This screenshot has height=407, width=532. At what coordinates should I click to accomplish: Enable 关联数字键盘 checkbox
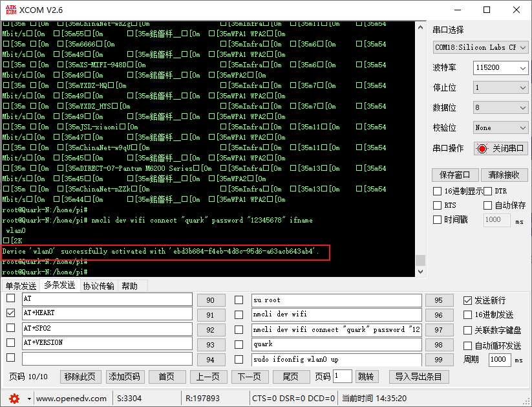coord(467,330)
